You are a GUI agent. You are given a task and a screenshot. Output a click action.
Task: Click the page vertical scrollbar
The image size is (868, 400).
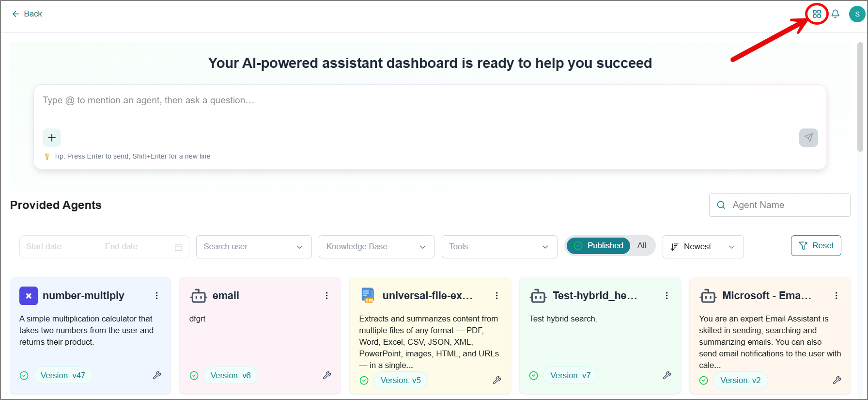click(x=860, y=97)
